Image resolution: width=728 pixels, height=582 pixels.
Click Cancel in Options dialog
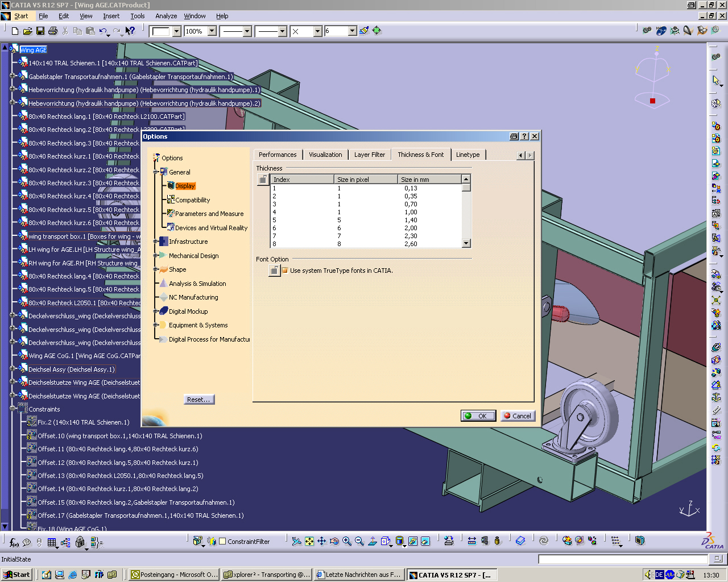click(x=518, y=416)
